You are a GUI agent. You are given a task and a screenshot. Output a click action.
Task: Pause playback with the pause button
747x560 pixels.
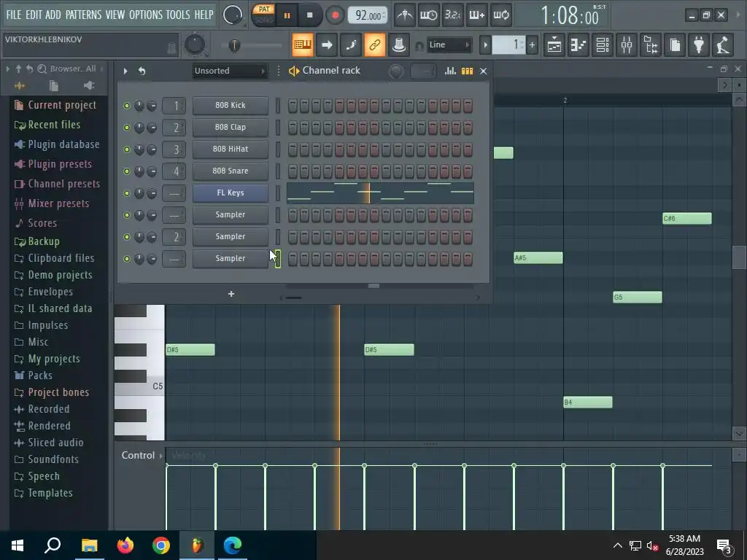tap(287, 15)
